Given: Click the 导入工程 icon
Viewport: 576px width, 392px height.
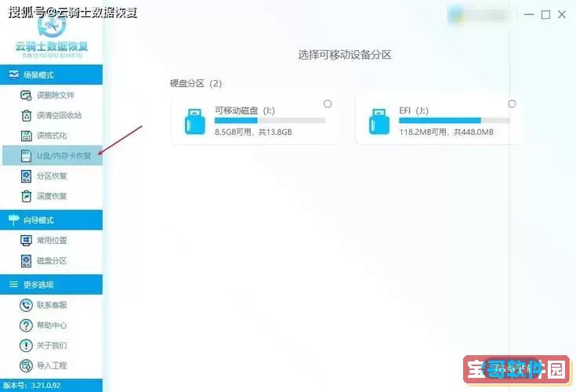Looking at the screenshot, I should [x=26, y=365].
